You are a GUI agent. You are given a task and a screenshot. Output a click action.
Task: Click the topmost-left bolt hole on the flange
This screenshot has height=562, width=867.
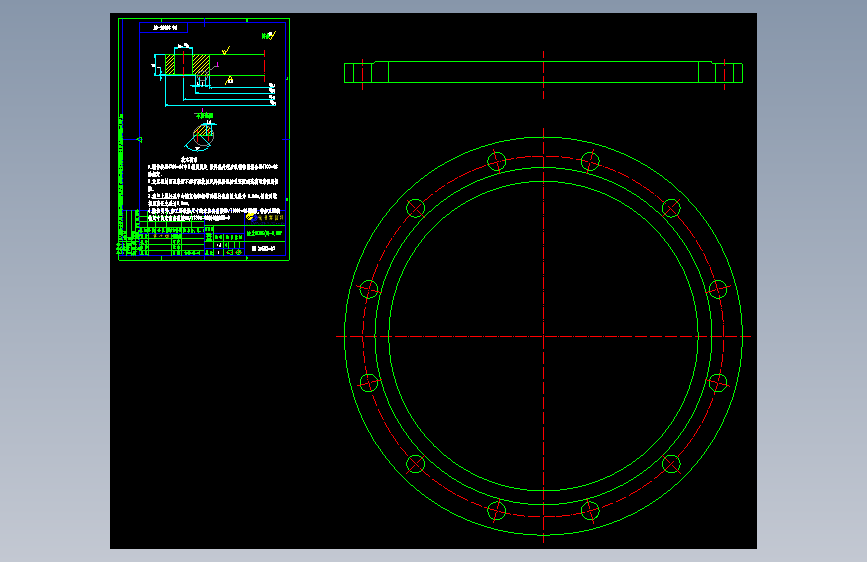point(497,162)
